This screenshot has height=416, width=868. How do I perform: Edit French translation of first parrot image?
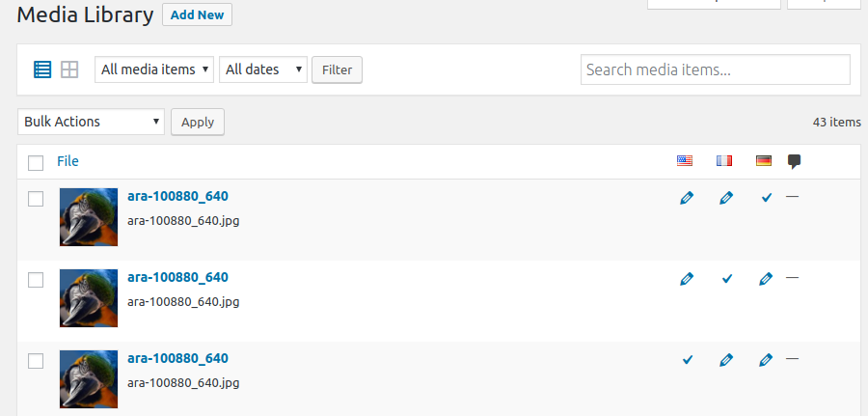[x=726, y=198]
